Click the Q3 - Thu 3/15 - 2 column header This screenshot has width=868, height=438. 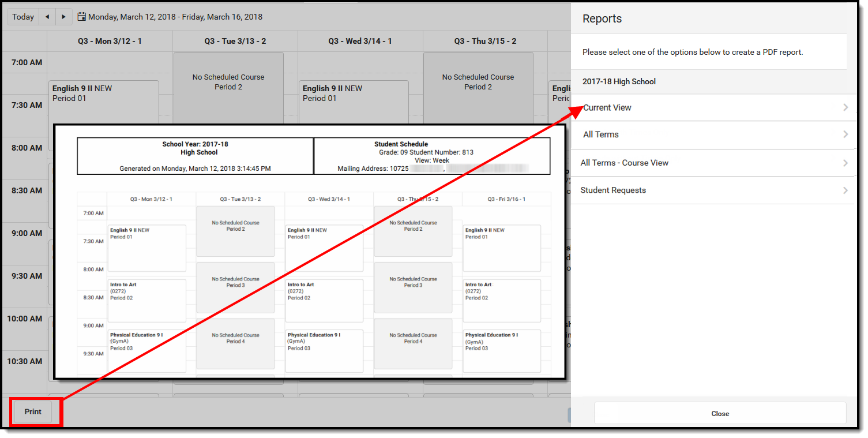click(485, 41)
